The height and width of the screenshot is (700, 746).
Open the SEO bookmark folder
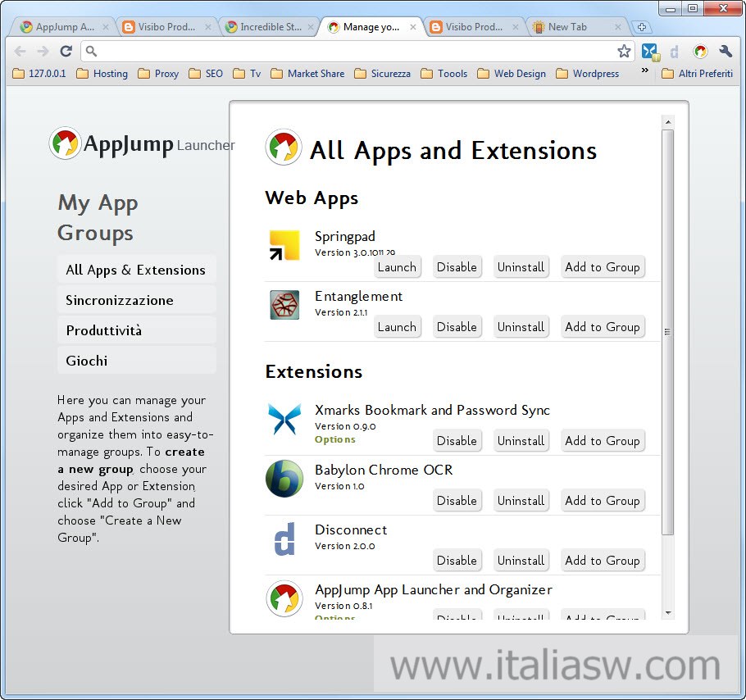pyautogui.click(x=206, y=74)
